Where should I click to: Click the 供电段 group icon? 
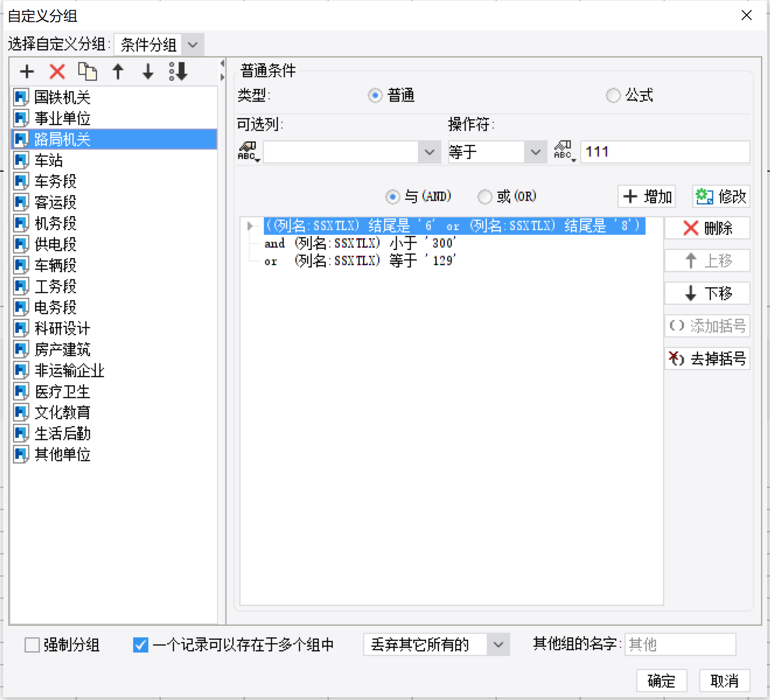click(x=21, y=244)
